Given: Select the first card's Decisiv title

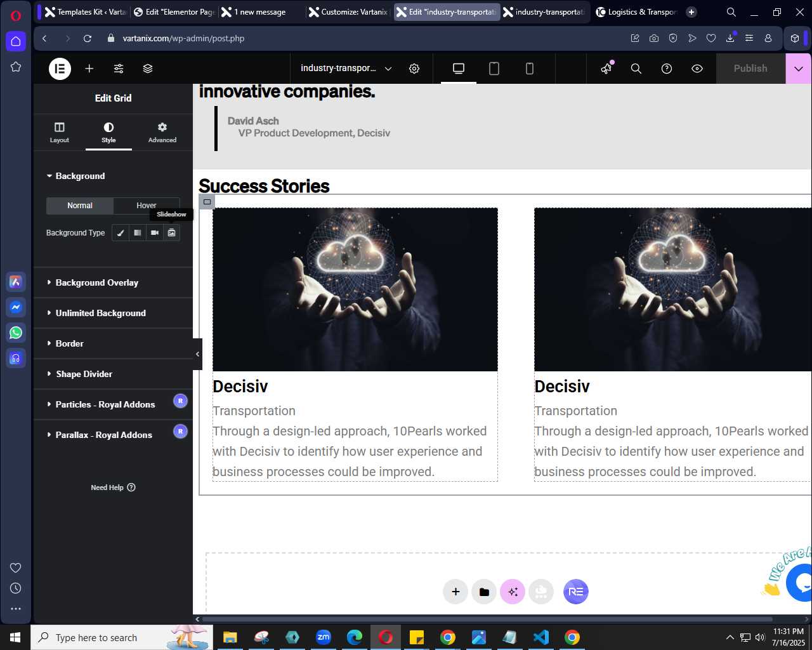Looking at the screenshot, I should 240,387.
